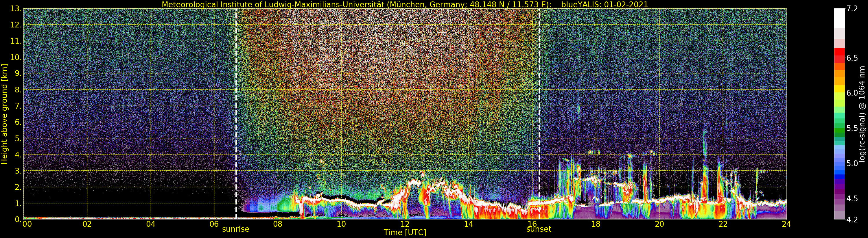Click the 'Height above ground [km]' axis label
Viewport: 868px width, 238px height.
4,114
